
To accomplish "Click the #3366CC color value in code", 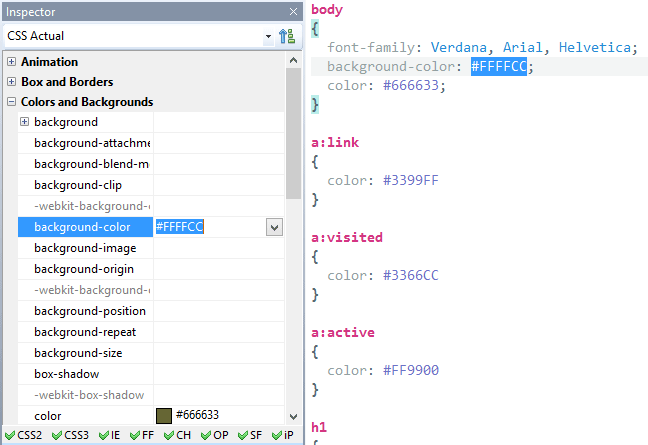I will point(411,276).
